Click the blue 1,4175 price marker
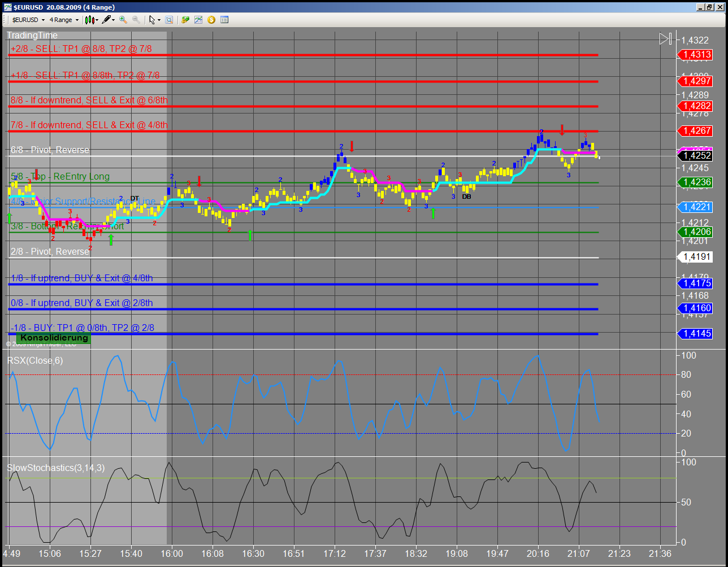This screenshot has height=567, width=728. (695, 283)
